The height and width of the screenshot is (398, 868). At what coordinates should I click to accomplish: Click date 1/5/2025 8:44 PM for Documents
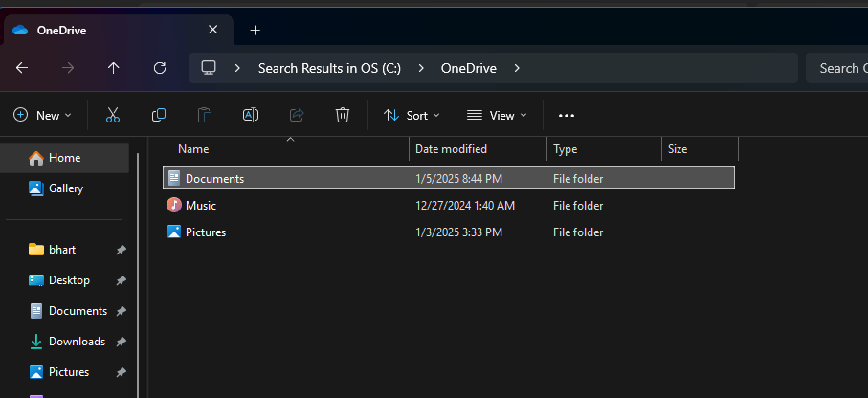click(x=459, y=179)
